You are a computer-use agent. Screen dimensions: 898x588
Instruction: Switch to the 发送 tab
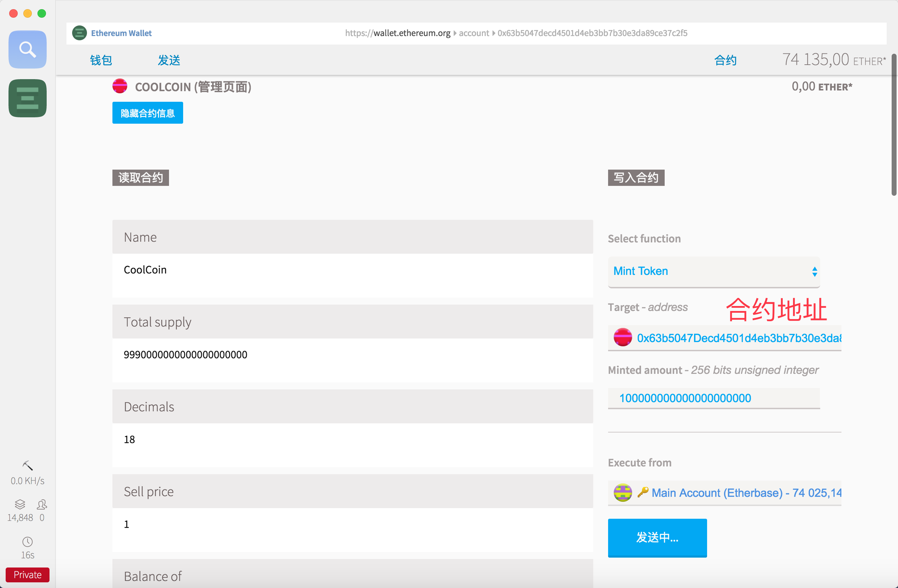[169, 60]
